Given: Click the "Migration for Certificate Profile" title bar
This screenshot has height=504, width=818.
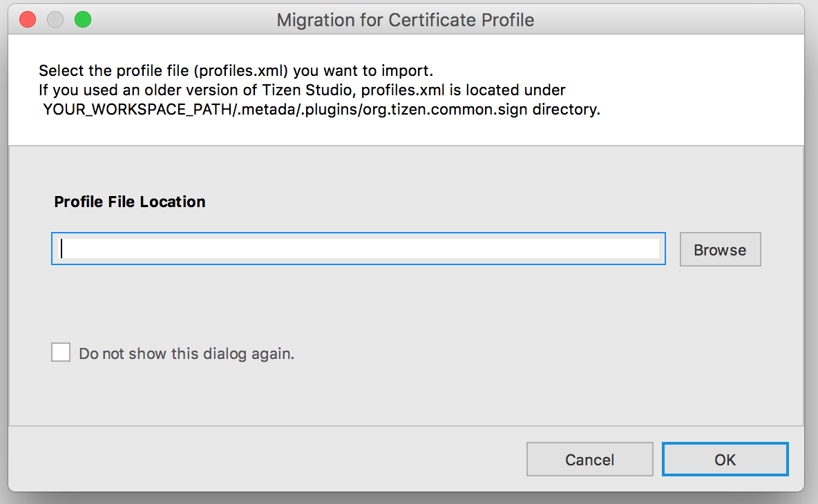Looking at the screenshot, I should tap(406, 19).
